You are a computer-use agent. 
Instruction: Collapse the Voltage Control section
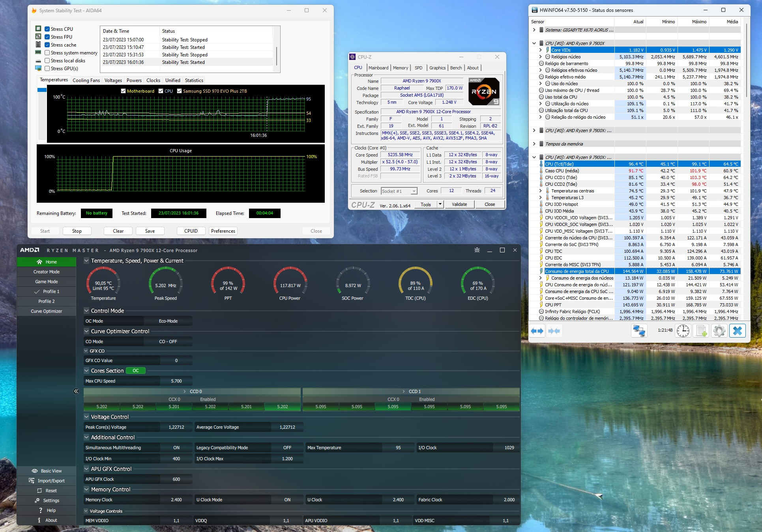[x=86, y=417]
